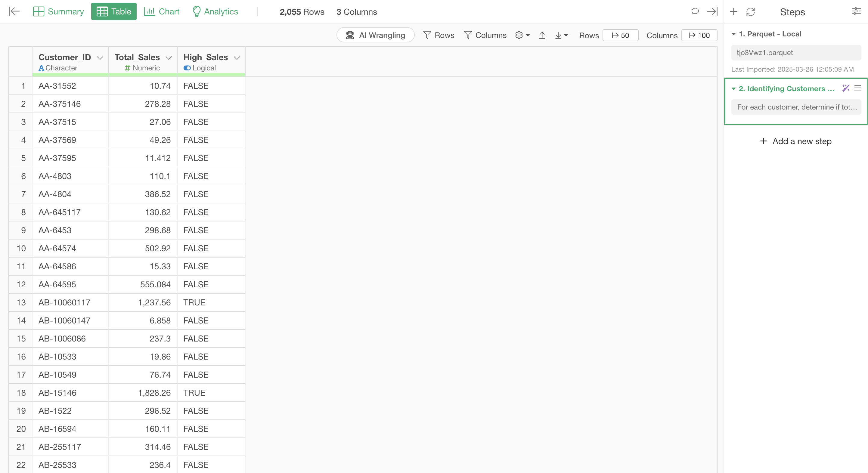Open the hamburger menu on step 2

857,88
